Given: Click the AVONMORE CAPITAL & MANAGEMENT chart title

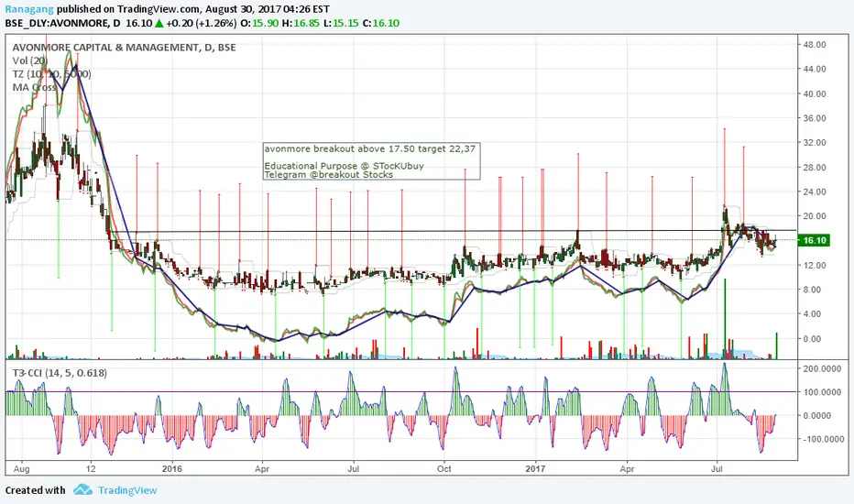Looking at the screenshot, I should (125, 48).
